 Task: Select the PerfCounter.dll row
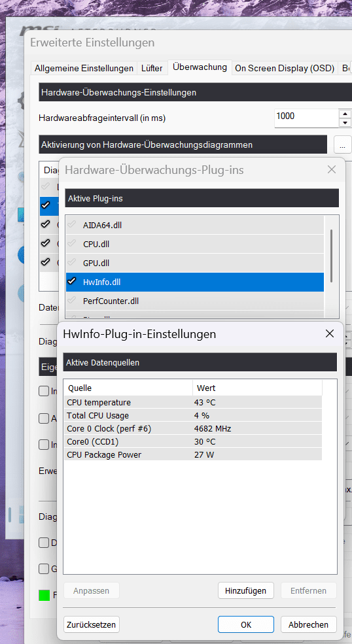pos(195,301)
